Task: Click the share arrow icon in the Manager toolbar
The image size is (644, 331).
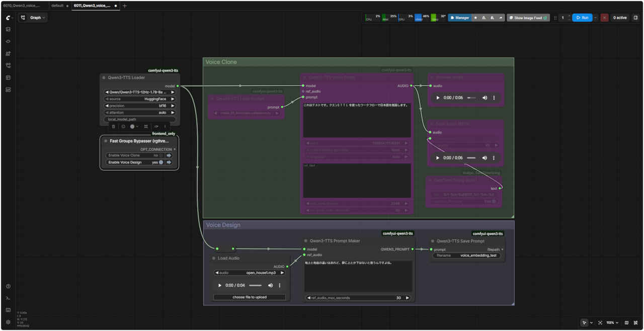Action: [x=501, y=18]
